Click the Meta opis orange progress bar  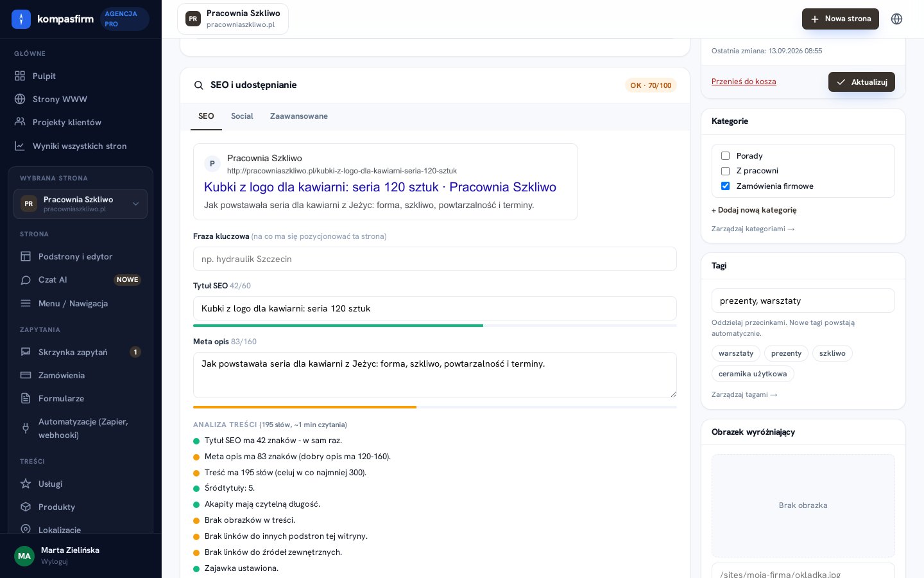pyautogui.click(x=305, y=407)
